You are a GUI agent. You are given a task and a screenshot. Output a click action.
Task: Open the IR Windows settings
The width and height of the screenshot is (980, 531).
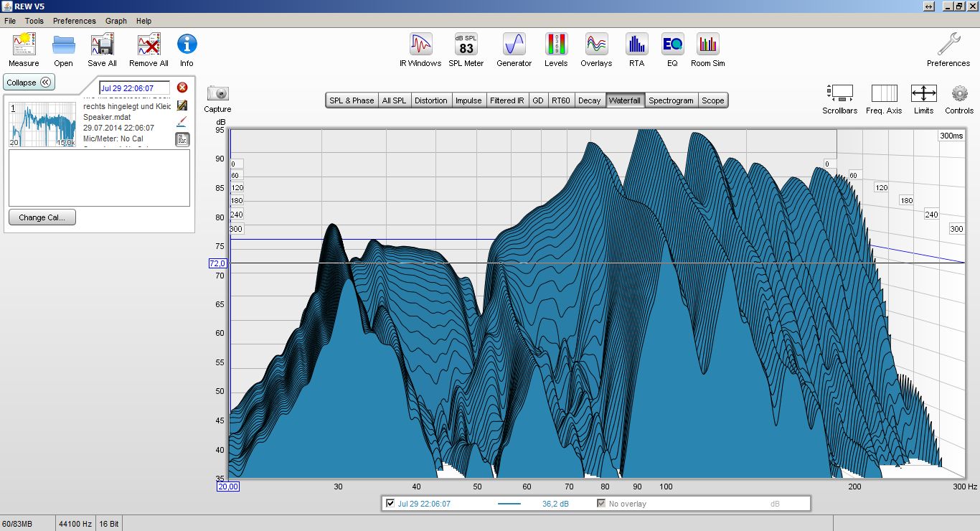pos(420,44)
